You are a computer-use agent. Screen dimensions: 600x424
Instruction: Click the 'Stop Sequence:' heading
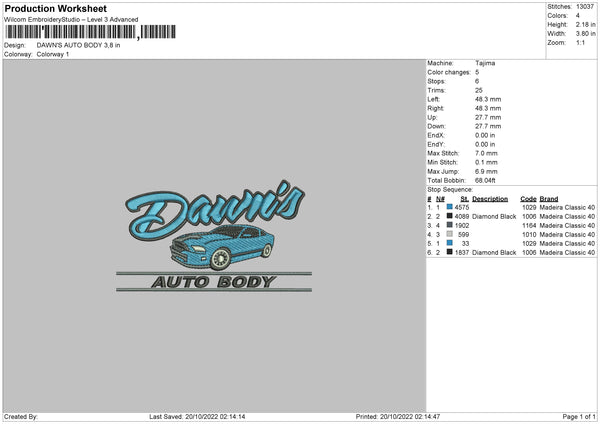[x=450, y=190]
